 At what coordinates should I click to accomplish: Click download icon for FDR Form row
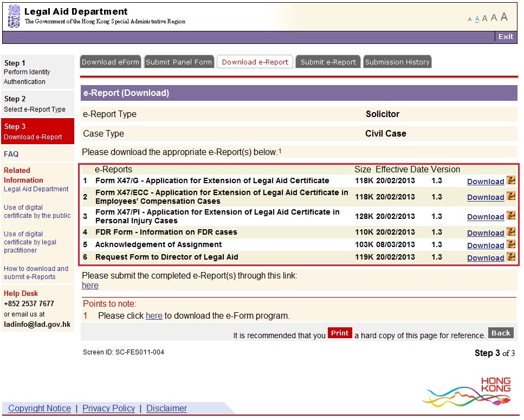510,232
